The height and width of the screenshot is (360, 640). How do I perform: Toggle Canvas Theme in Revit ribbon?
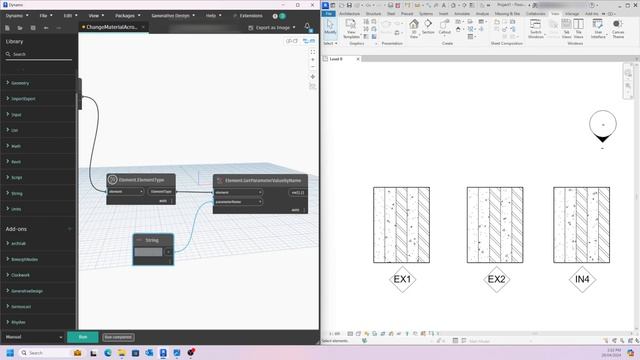pos(618,29)
